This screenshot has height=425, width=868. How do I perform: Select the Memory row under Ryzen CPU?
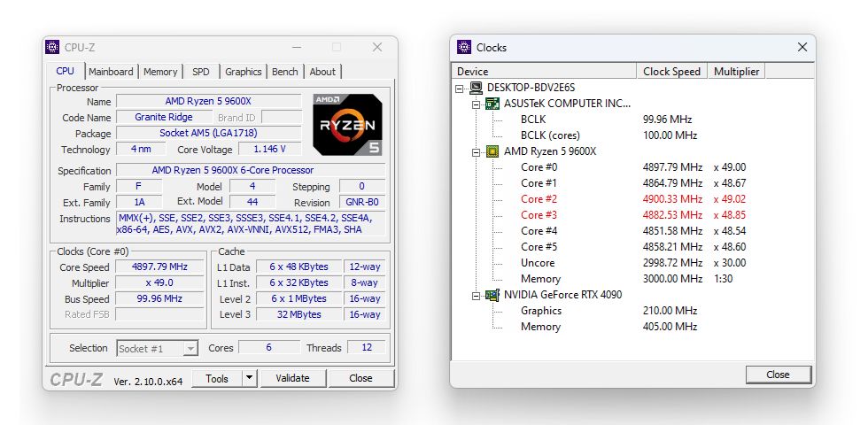click(541, 279)
